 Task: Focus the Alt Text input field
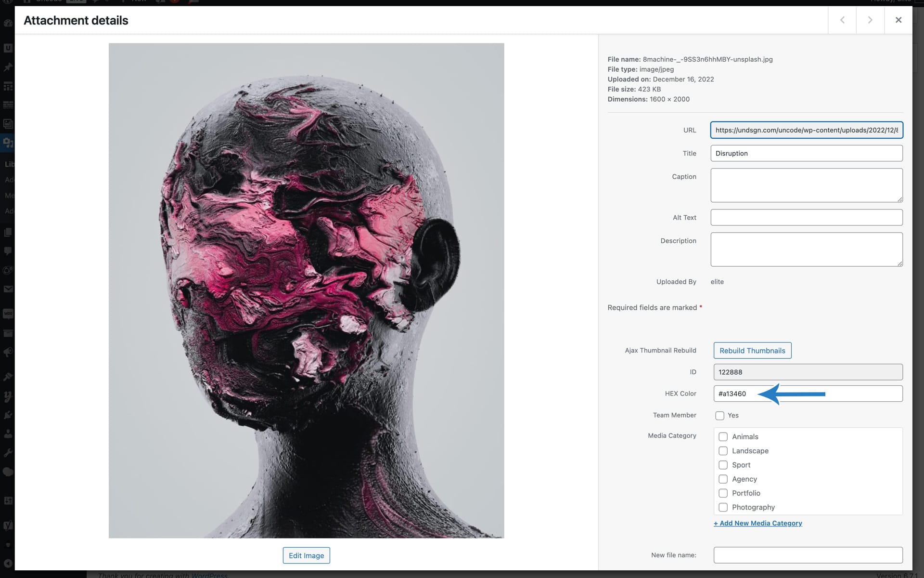[806, 217]
